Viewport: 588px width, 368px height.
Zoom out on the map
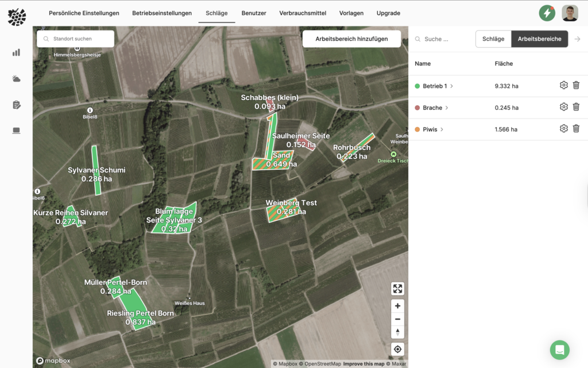click(397, 319)
